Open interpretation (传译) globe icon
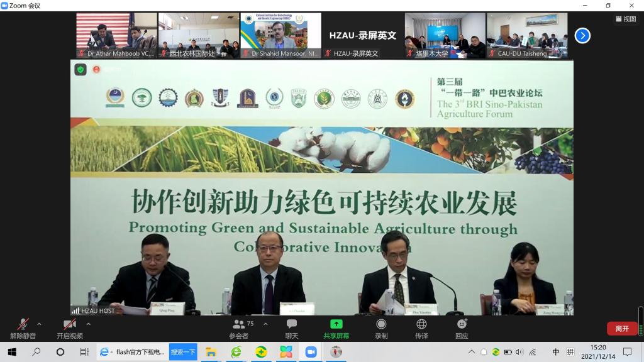Image resolution: width=644 pixels, height=362 pixels. coord(421,327)
